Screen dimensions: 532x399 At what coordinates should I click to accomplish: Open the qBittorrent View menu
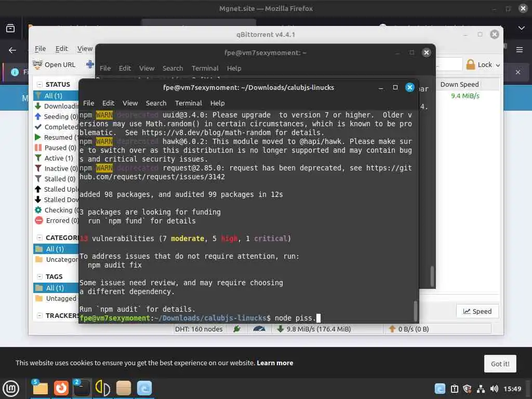[x=85, y=49]
